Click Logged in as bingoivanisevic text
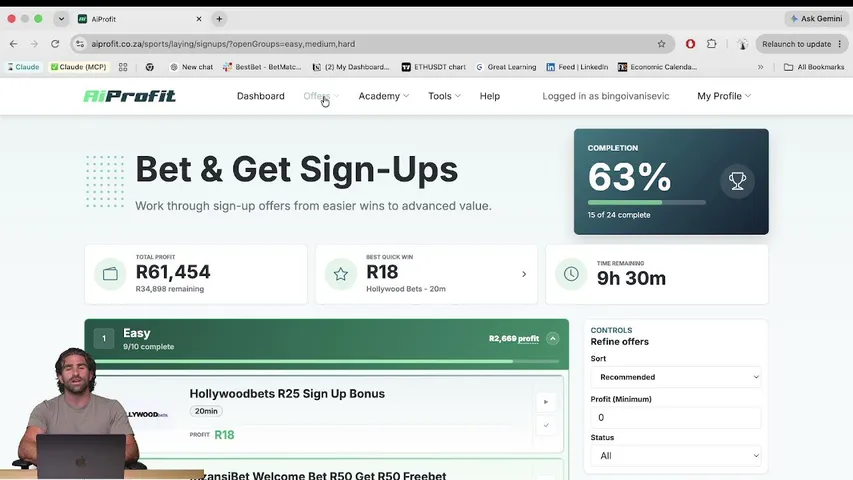Image resolution: width=853 pixels, height=480 pixels. point(605,96)
